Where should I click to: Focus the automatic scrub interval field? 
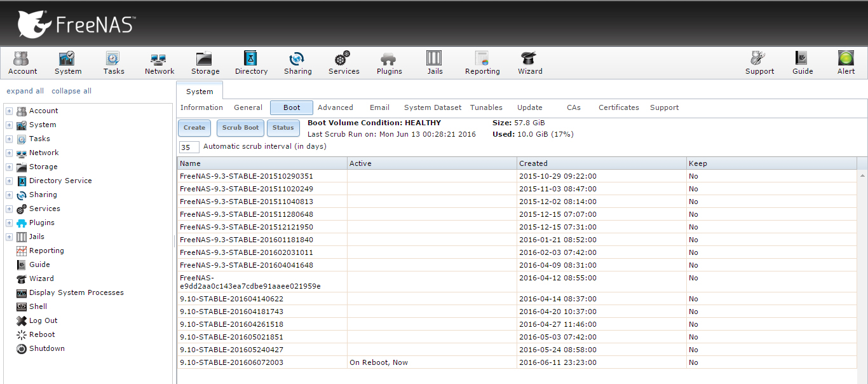click(x=189, y=147)
